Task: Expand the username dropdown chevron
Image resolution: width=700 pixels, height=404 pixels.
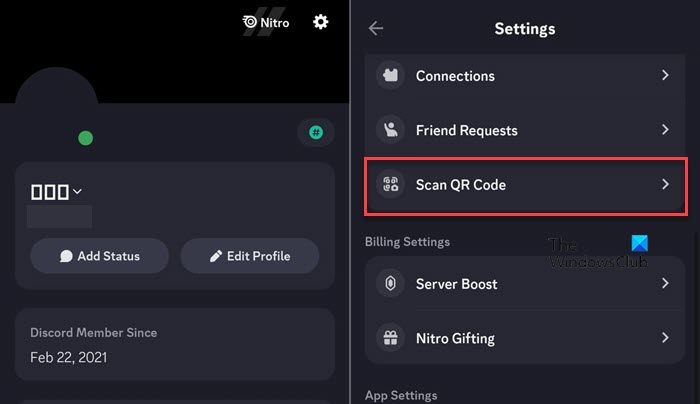Action: [x=77, y=191]
